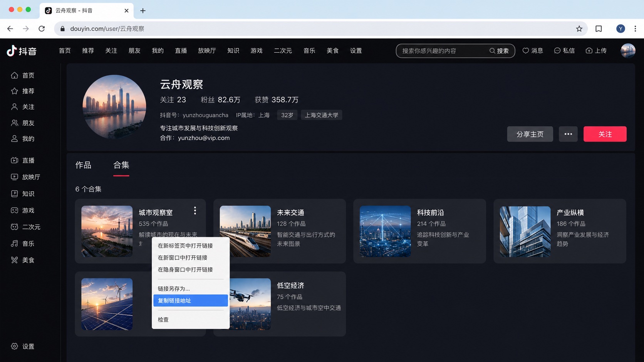Open the 产业纵横 collection thumbnail
The image size is (644, 362).
pyautogui.click(x=525, y=231)
